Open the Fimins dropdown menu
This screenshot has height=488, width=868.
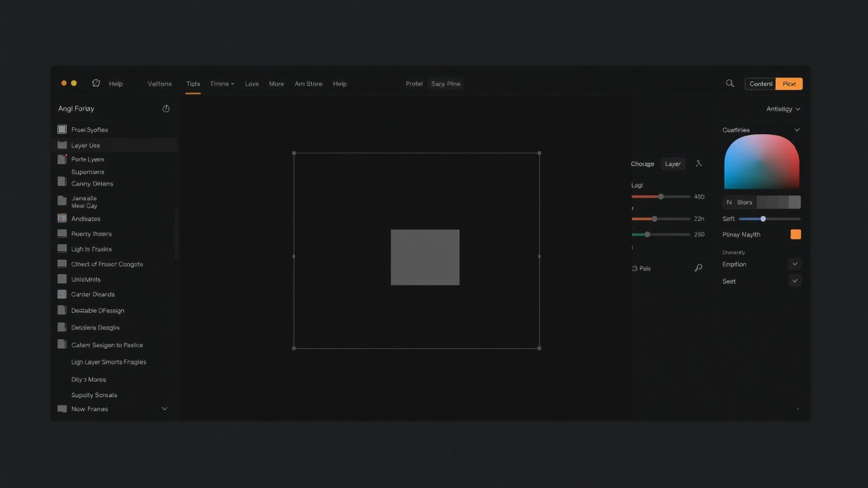222,84
